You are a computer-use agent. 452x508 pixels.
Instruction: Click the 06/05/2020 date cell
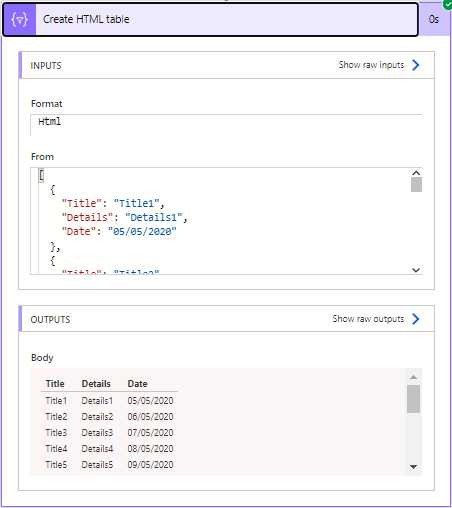[150, 417]
